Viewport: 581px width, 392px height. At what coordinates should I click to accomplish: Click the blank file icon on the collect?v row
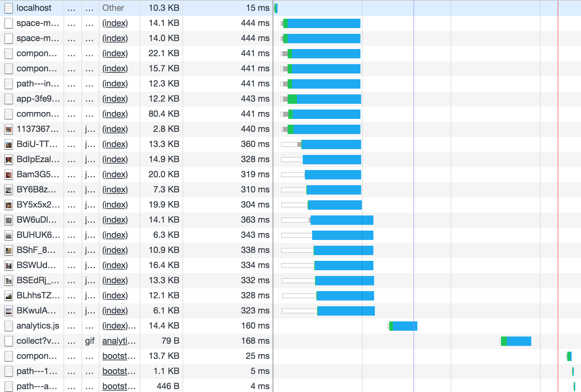coord(8,341)
